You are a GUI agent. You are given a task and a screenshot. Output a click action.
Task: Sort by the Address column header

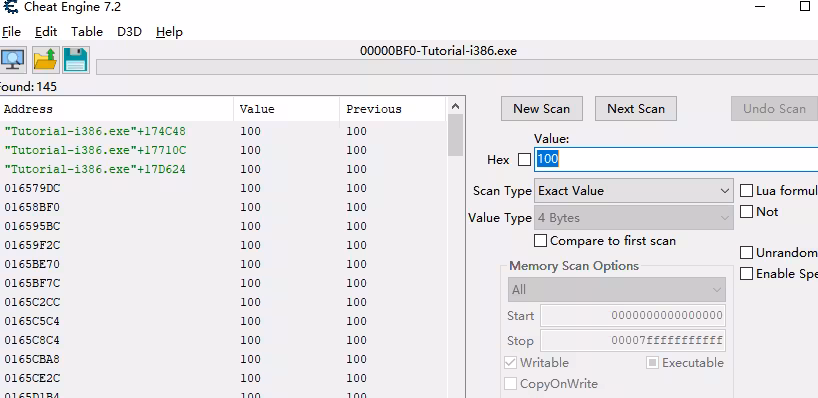click(117, 109)
